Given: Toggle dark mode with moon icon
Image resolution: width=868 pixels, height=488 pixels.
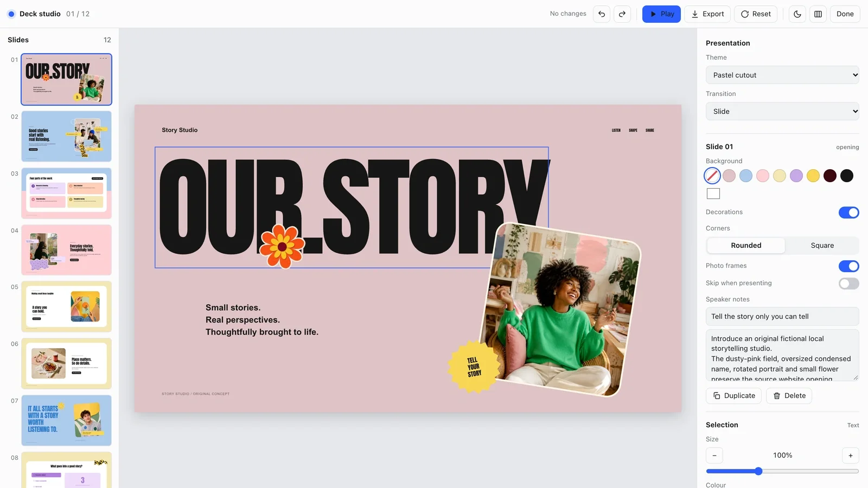Looking at the screenshot, I should pos(797,14).
